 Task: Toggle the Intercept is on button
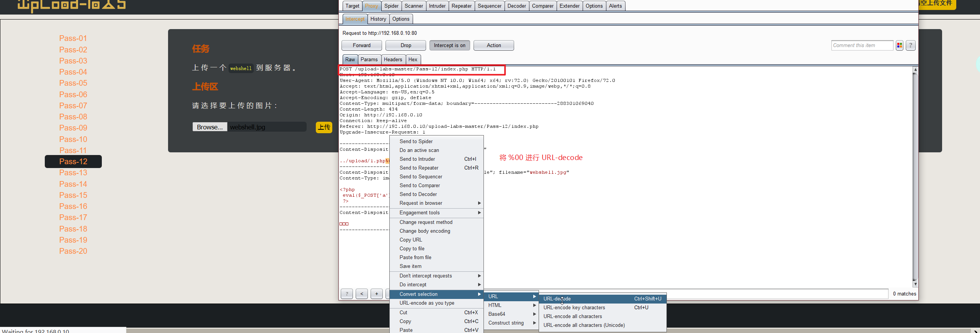(449, 46)
